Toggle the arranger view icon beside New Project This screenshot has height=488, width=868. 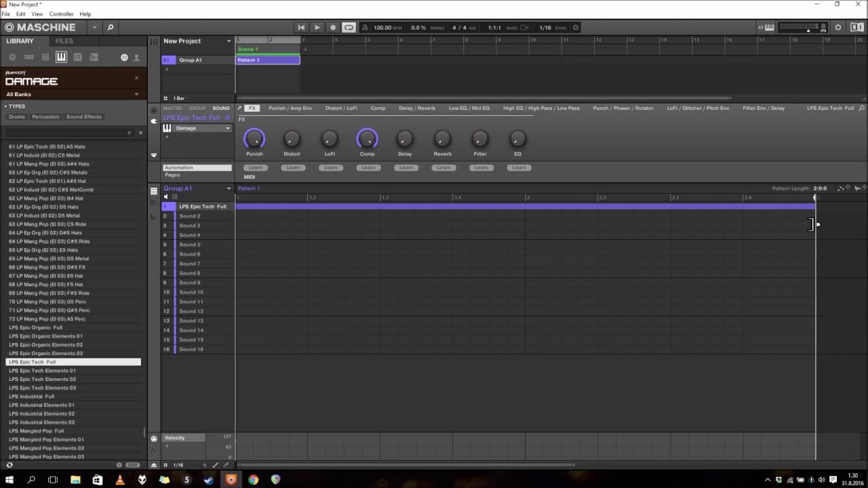(x=155, y=41)
